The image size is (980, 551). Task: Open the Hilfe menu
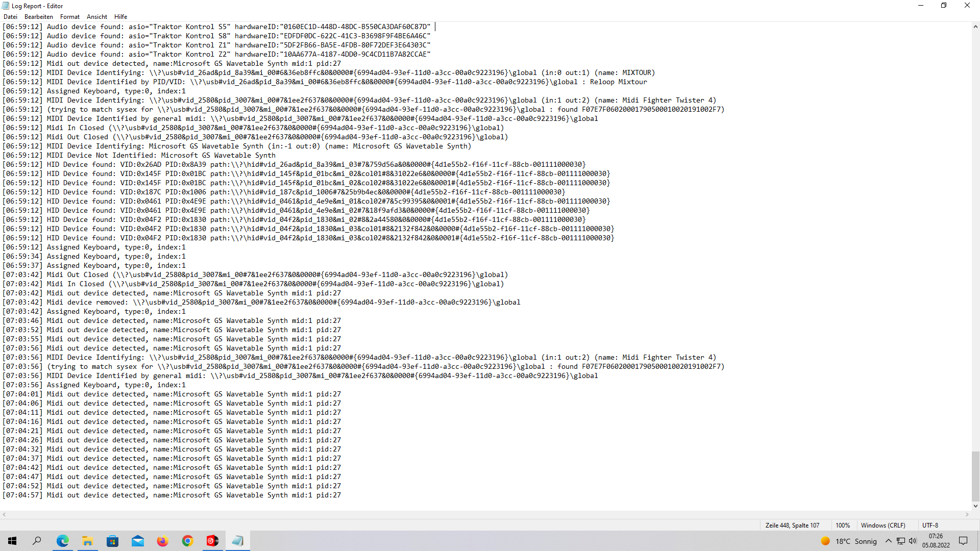click(121, 17)
